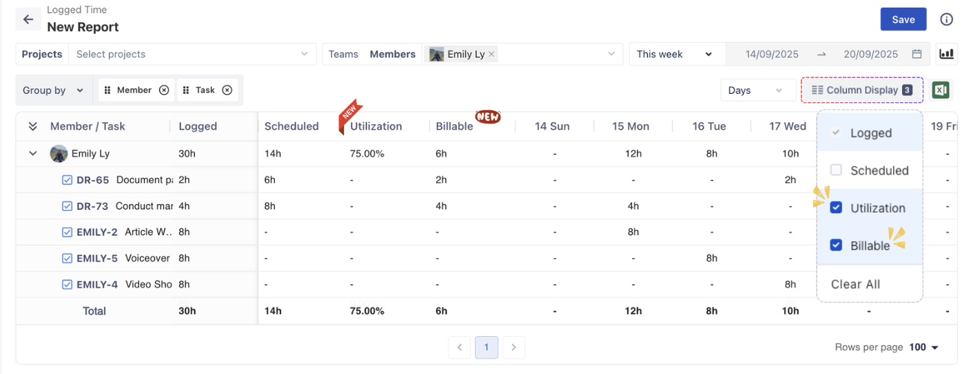980x374 pixels.
Task: Go to next page arrow
Action: point(513,348)
